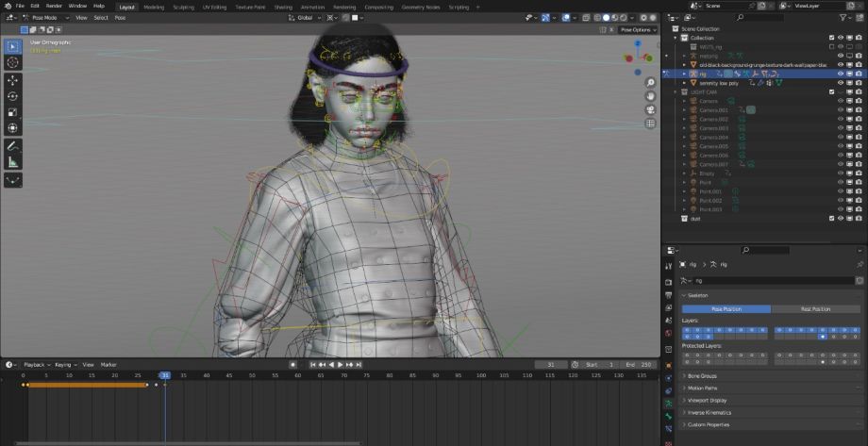Expand the Motion Paths panel
This screenshot has height=446, width=868.
(x=770, y=388)
